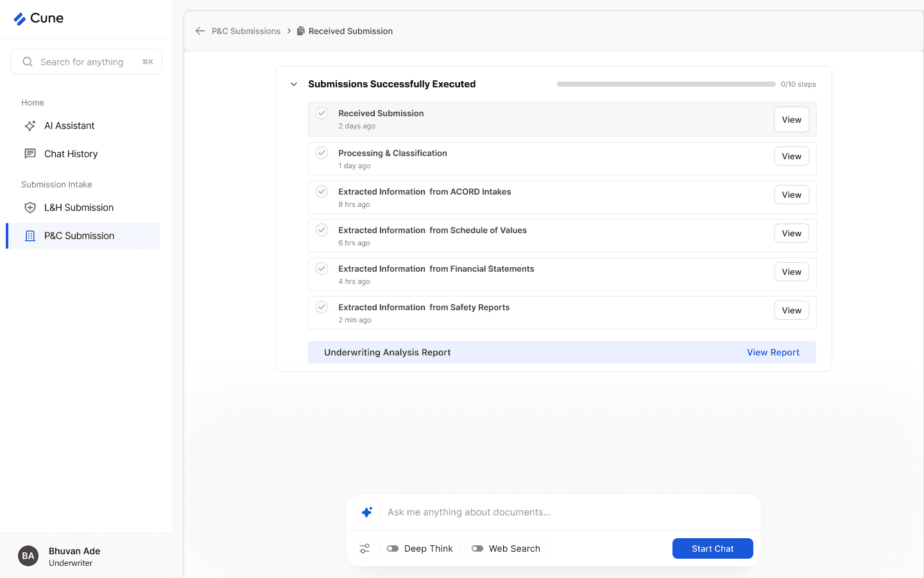View extracted Safety Reports information
The height and width of the screenshot is (578, 924).
point(791,310)
